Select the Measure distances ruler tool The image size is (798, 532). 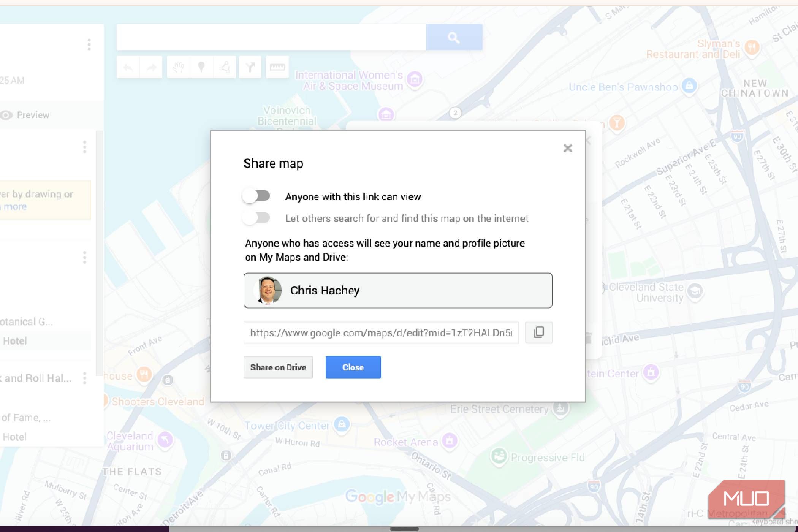pyautogui.click(x=277, y=67)
